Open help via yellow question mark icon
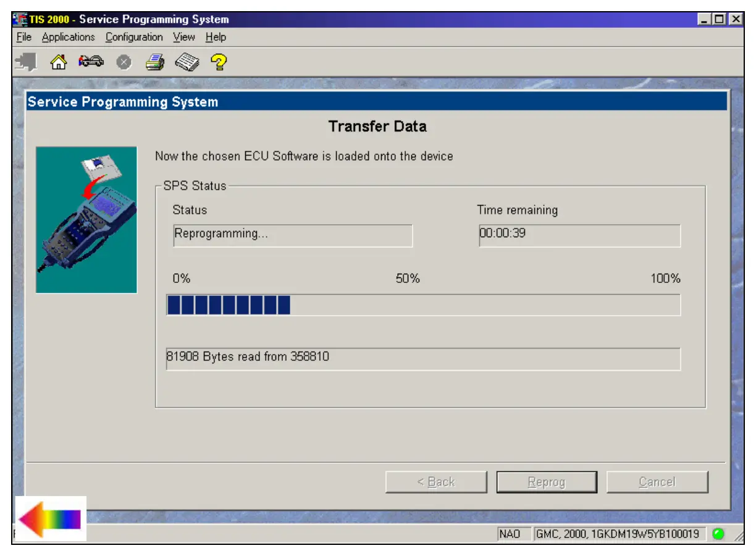Screen dimensions: 756x556 coord(219,62)
